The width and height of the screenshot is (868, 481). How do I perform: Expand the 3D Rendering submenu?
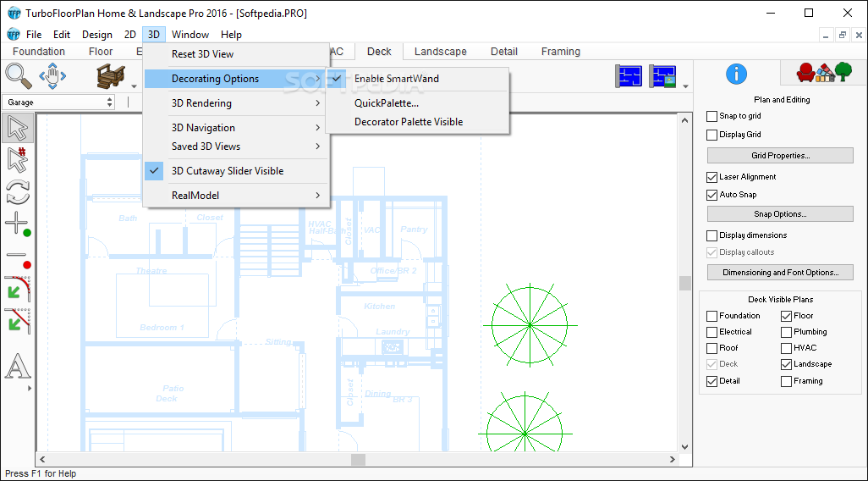point(237,103)
